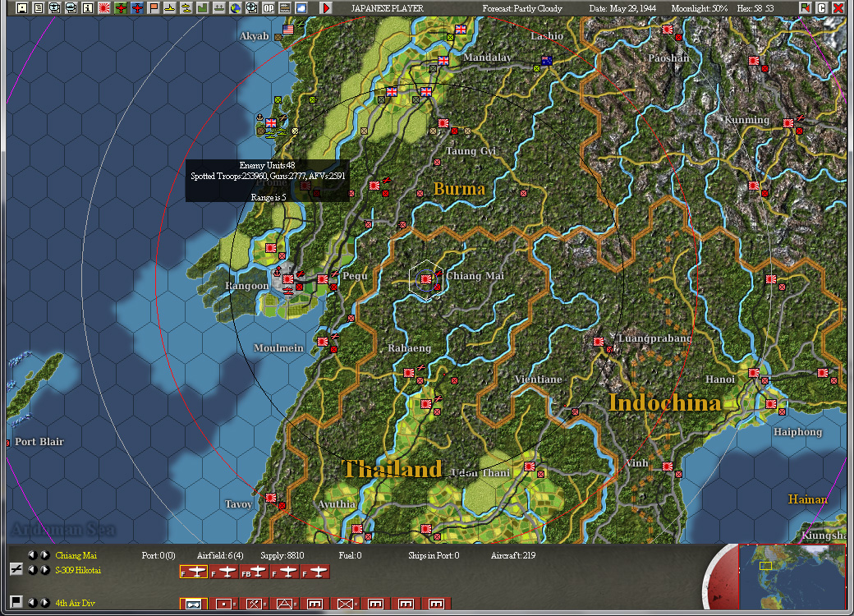This screenshot has width=854, height=616.
Task: Go to next land unit after 4th Air Div
Action: (45, 602)
